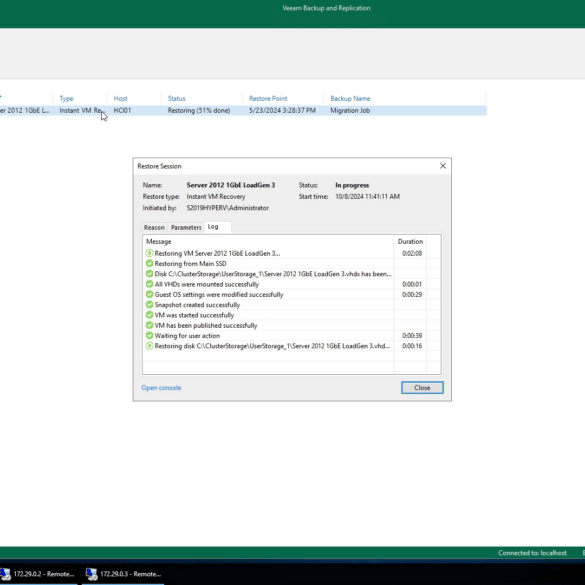Click the 'S2019HYPERV\Administrator' initiated by value

228,208
